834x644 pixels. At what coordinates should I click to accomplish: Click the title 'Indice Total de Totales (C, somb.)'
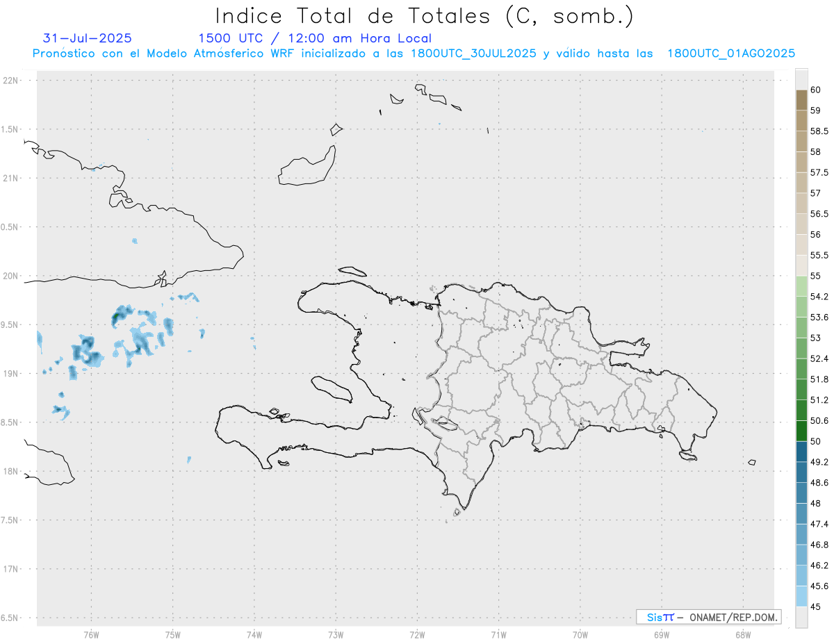[424, 15]
